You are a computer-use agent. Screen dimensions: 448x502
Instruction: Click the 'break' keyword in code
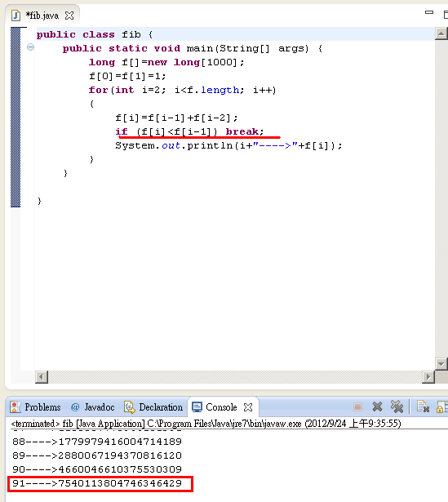242,131
